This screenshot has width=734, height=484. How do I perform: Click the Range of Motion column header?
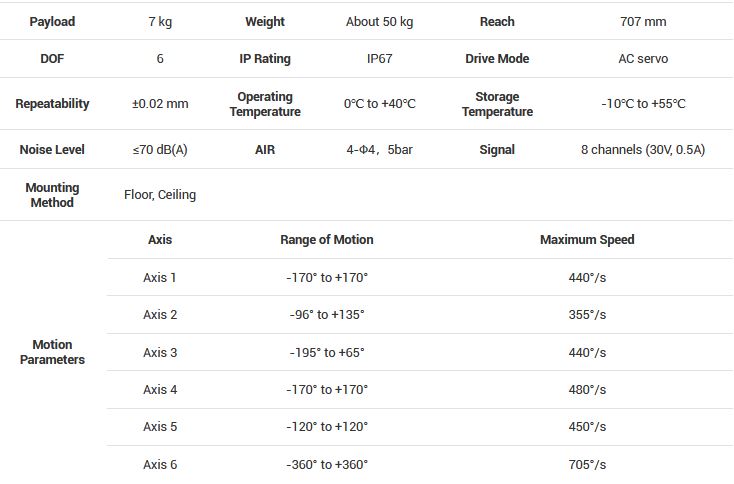click(326, 240)
